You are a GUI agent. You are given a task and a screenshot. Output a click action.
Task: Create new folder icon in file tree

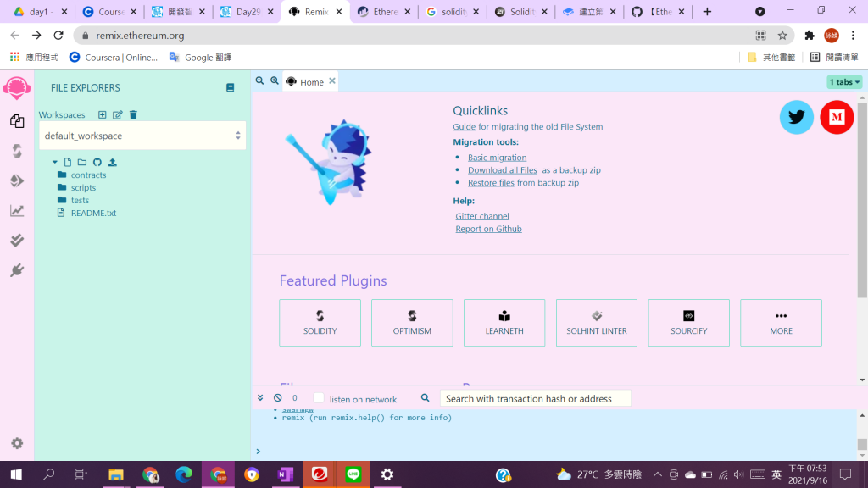pos(82,162)
